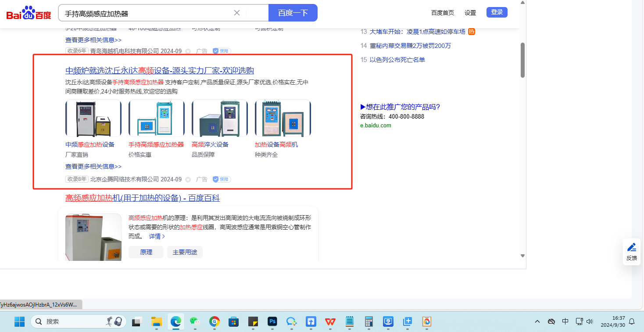644x332 pixels.
Task: Open Google Chrome from the taskbar
Action: (x=215, y=321)
